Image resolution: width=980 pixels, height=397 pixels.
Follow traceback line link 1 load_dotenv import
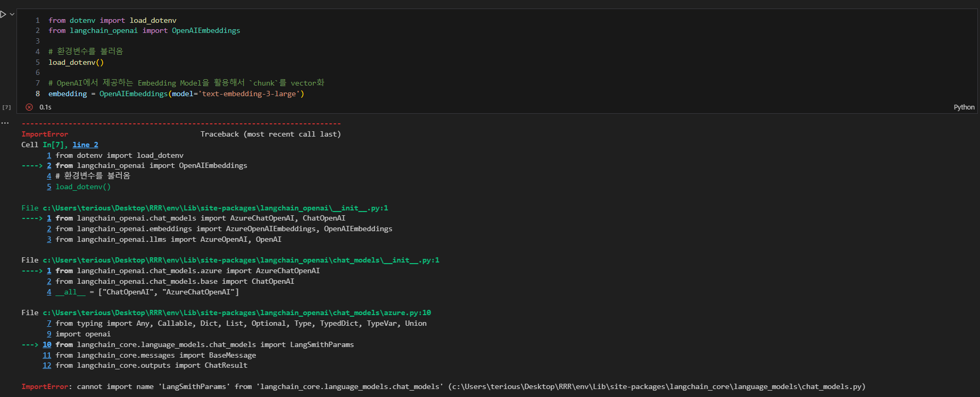pos(49,155)
